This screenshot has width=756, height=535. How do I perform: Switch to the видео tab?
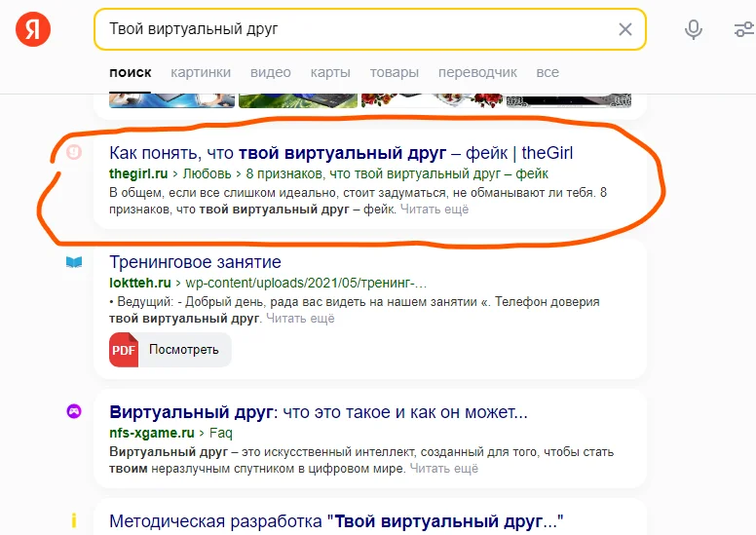click(271, 72)
